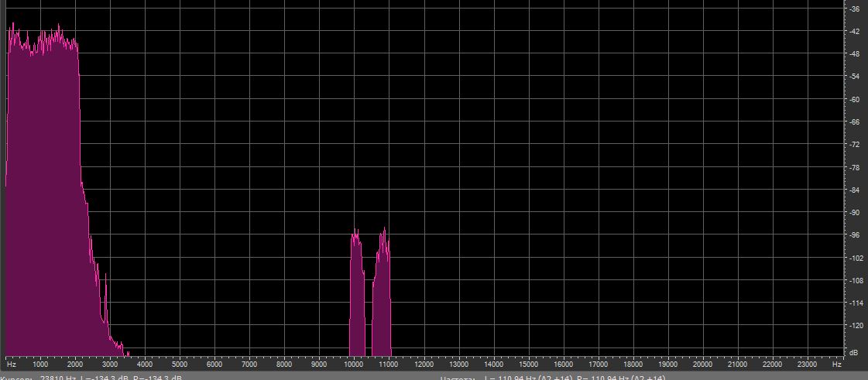Click the -66 dB scale label

(856, 122)
